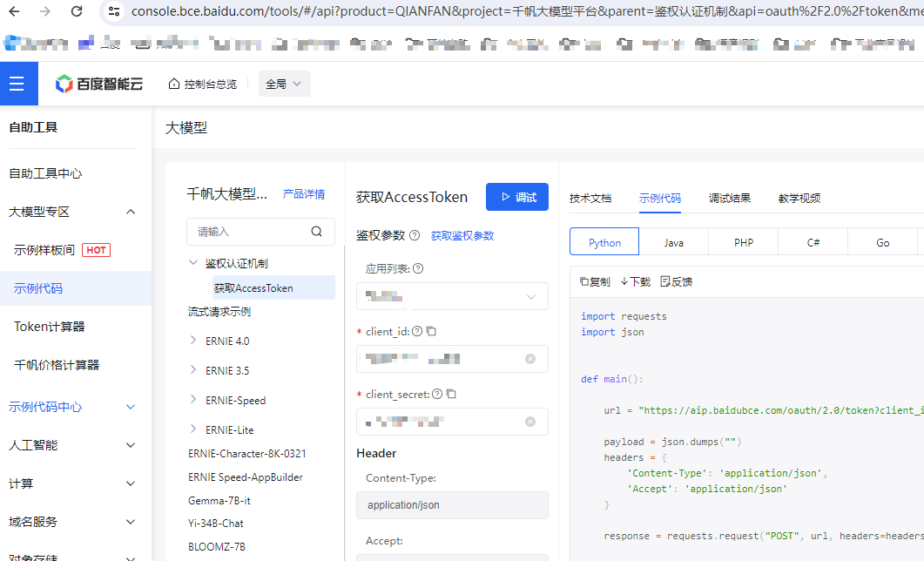Clear the client_id field
Screen dimensions: 924x561
530,359
